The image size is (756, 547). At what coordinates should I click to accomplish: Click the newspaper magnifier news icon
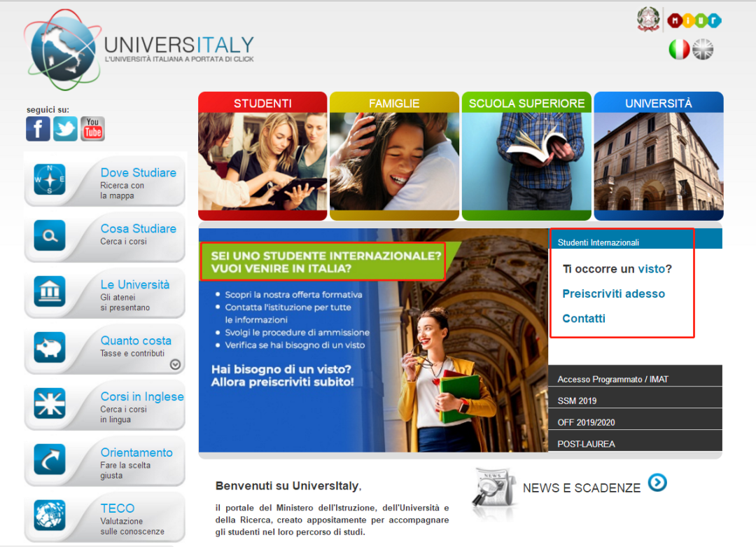[493, 487]
